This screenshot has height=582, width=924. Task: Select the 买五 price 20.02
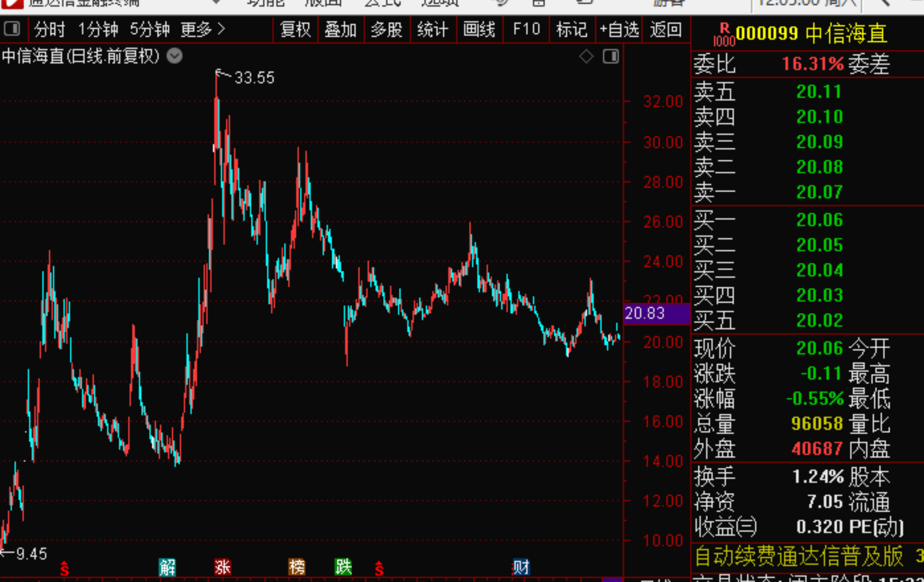pyautogui.click(x=819, y=320)
